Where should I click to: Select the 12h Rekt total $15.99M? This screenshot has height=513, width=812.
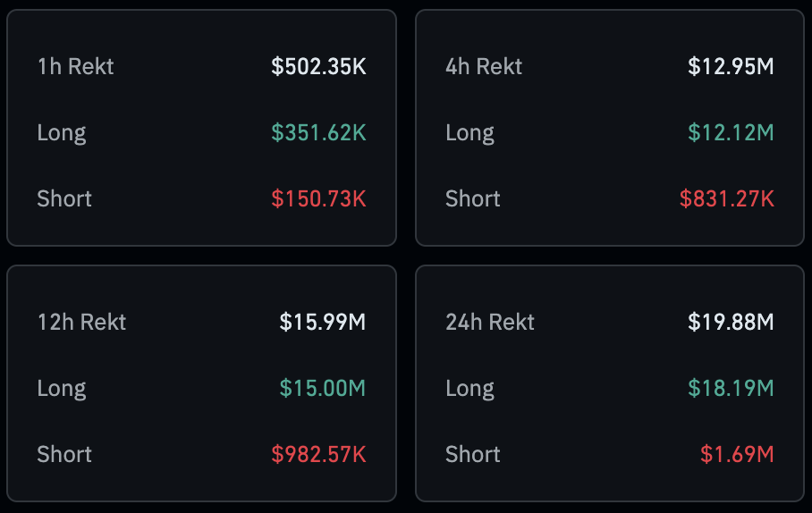coord(322,322)
